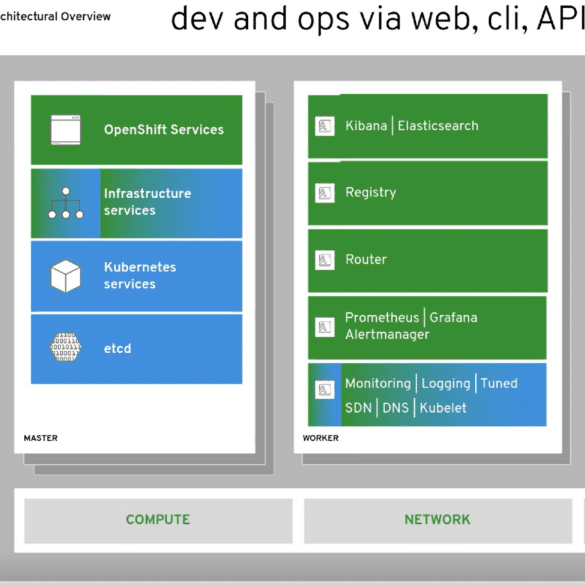Click the Monitoring text
This screenshot has height=585, width=585.
tap(378, 384)
